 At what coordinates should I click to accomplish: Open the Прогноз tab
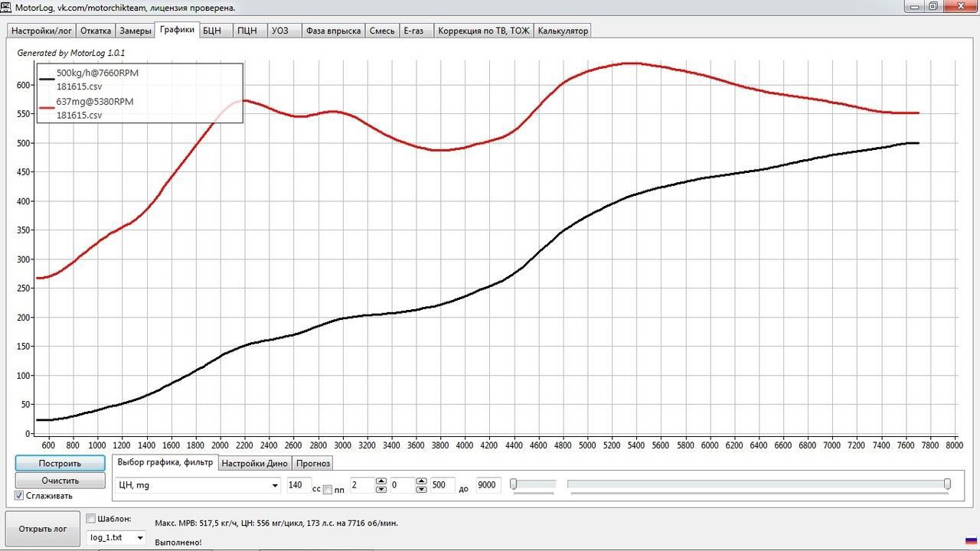[312, 463]
